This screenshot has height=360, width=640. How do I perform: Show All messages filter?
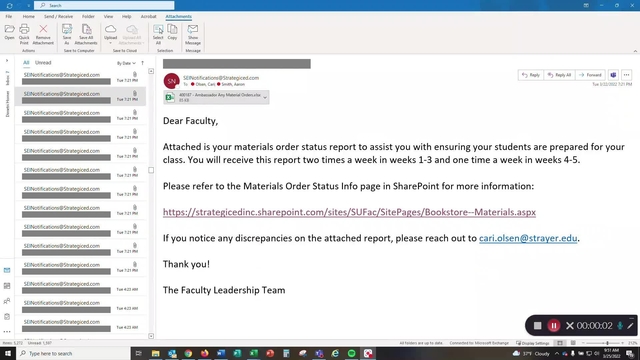tap(26, 62)
